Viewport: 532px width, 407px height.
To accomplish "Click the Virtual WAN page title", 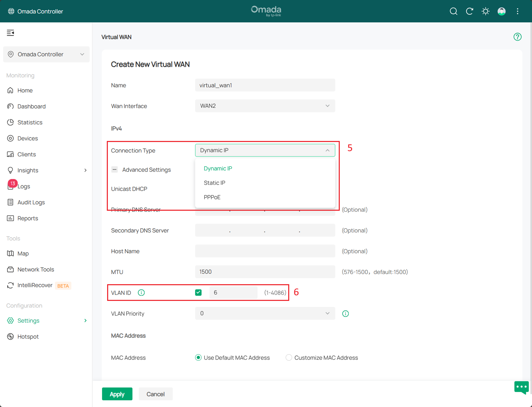I will tap(116, 37).
